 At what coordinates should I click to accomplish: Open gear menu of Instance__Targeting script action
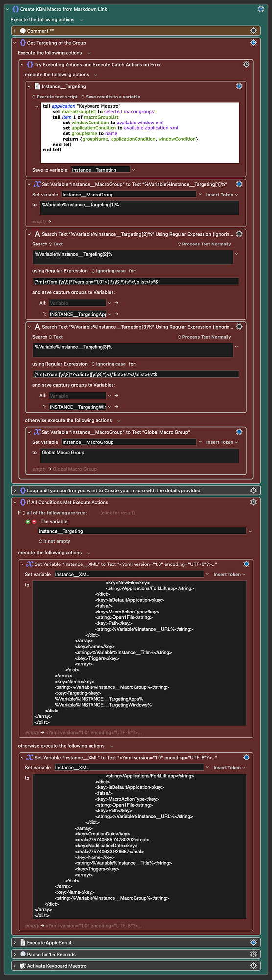point(239,86)
